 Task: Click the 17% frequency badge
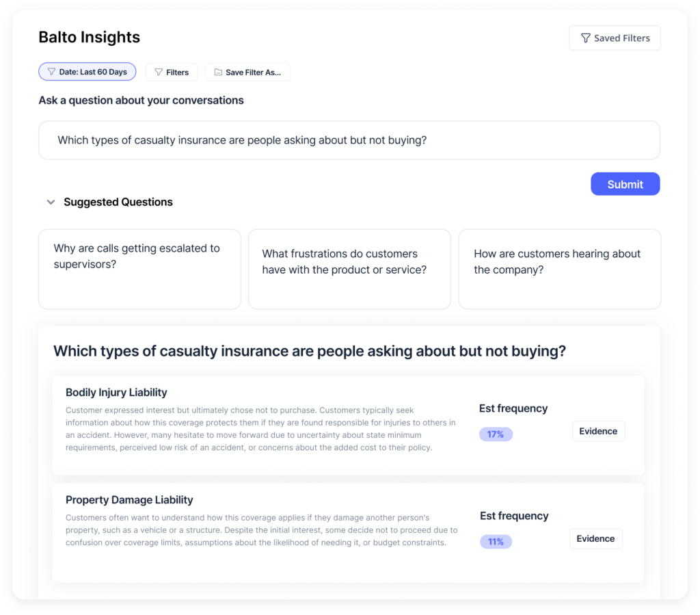496,434
